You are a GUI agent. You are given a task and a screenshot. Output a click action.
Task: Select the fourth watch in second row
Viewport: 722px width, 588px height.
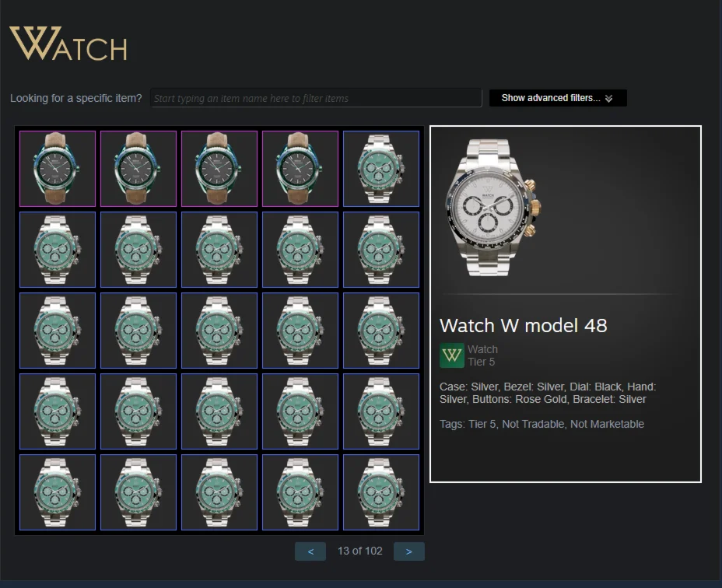(300, 250)
